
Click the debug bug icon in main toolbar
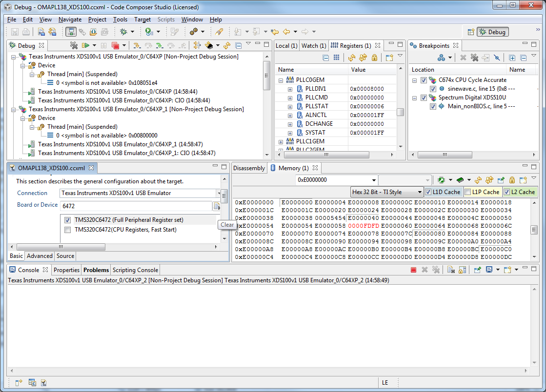[x=123, y=32]
